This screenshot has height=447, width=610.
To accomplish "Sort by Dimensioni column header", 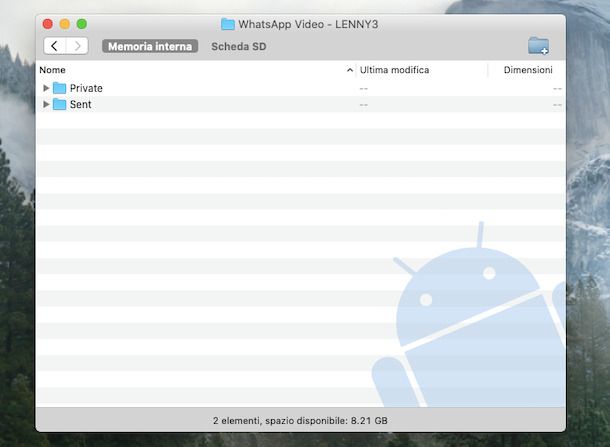I will pos(528,70).
